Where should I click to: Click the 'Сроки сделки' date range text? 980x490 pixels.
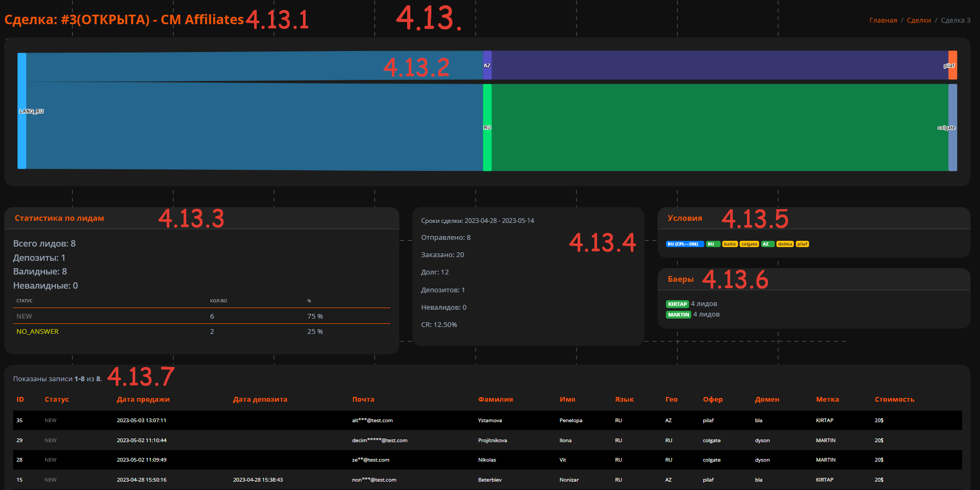click(x=477, y=221)
